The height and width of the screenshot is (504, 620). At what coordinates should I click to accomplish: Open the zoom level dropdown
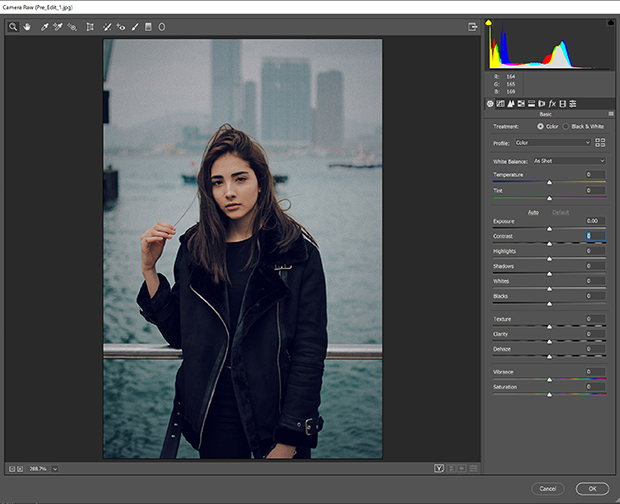(55, 467)
